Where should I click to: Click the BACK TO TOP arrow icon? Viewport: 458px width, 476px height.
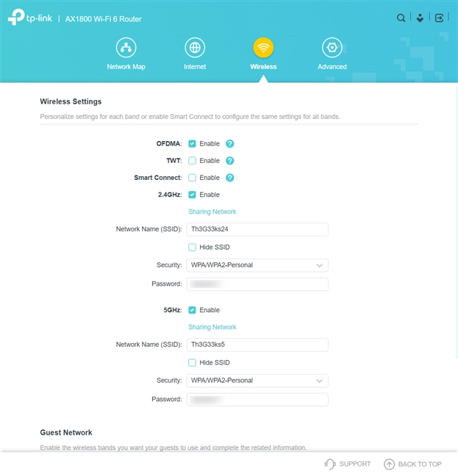coord(389,464)
